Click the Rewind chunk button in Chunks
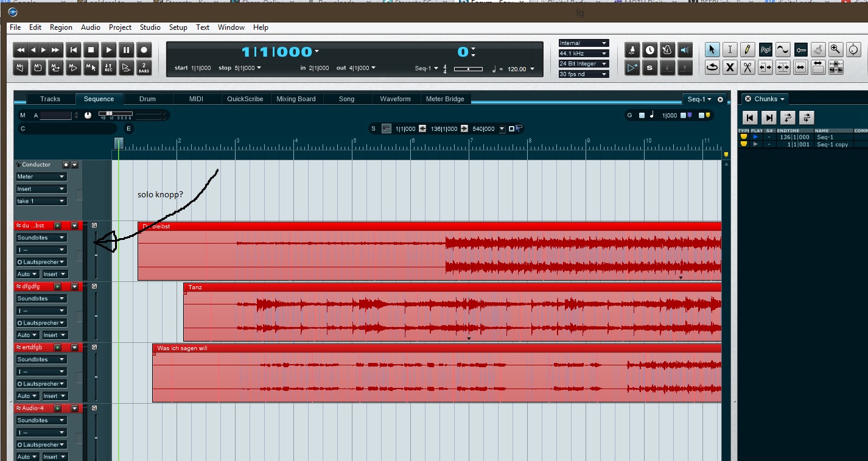Screen dimensions: 868x461 point(751,118)
